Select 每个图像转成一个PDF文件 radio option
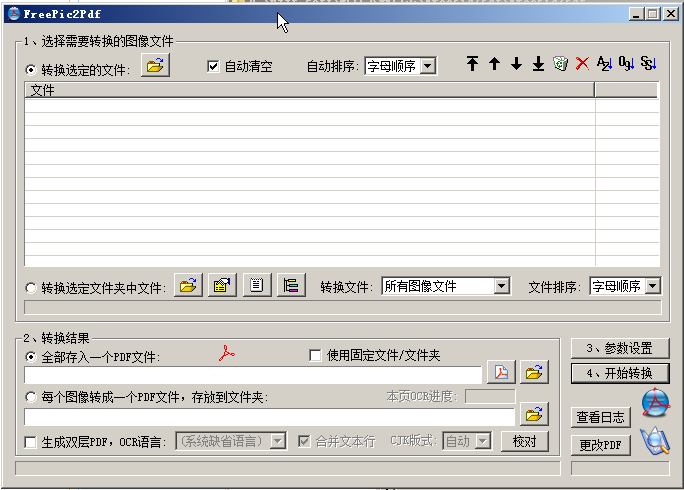 click(x=31, y=397)
